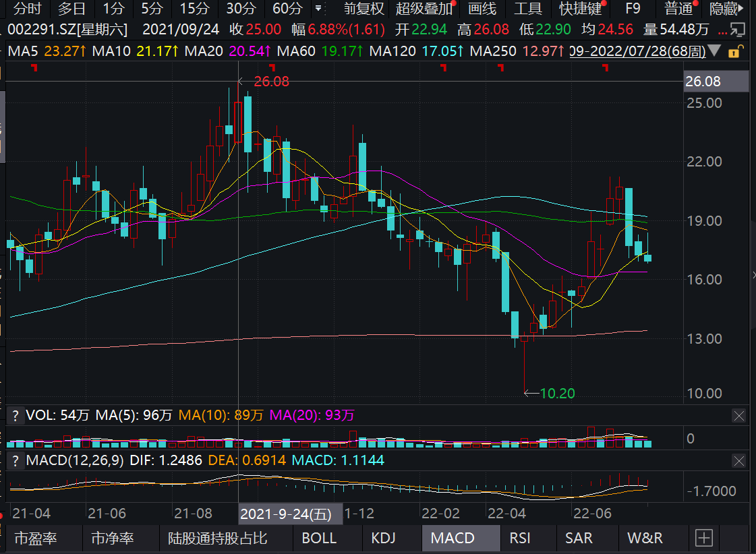Select the 5分 period
The image size is (756, 554).
point(152,8)
